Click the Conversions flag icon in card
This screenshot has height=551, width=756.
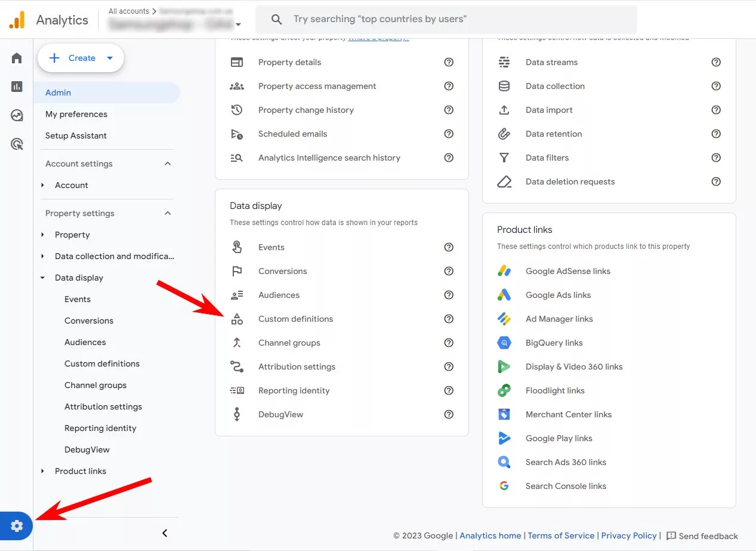[237, 271]
